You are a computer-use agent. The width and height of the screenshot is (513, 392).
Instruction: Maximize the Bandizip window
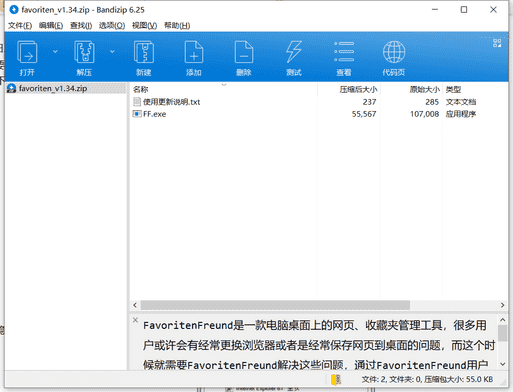[x=464, y=10]
